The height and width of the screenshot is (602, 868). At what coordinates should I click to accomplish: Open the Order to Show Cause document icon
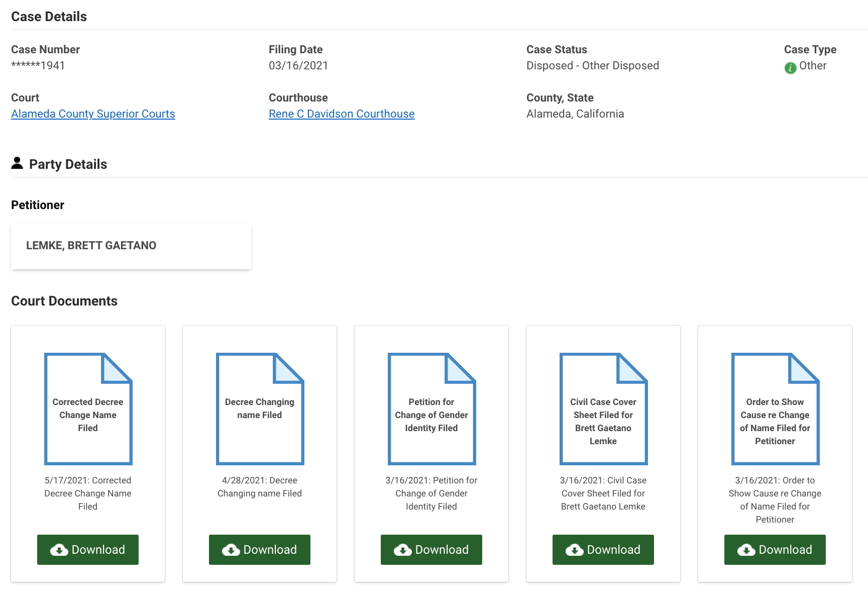[775, 409]
